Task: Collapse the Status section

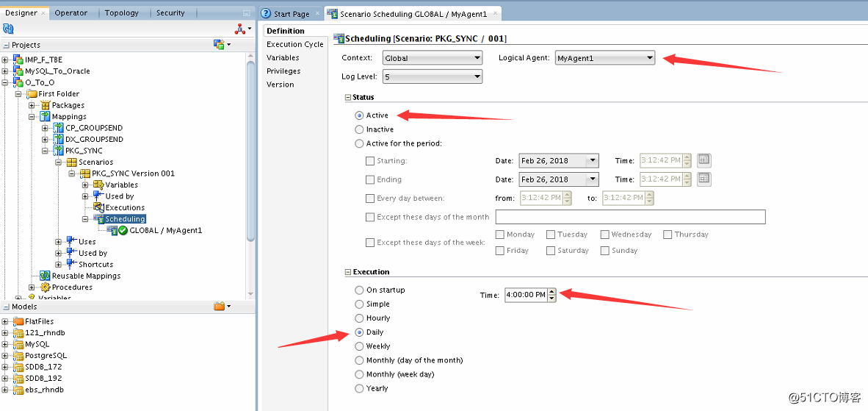Action: click(347, 98)
